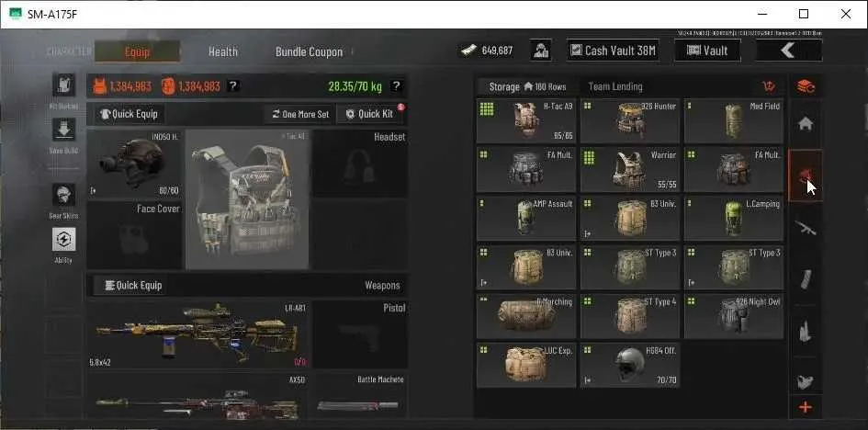This screenshot has width=868, height=430.
Task: Select the 926 Hunter chest rig
Action: 630,120
